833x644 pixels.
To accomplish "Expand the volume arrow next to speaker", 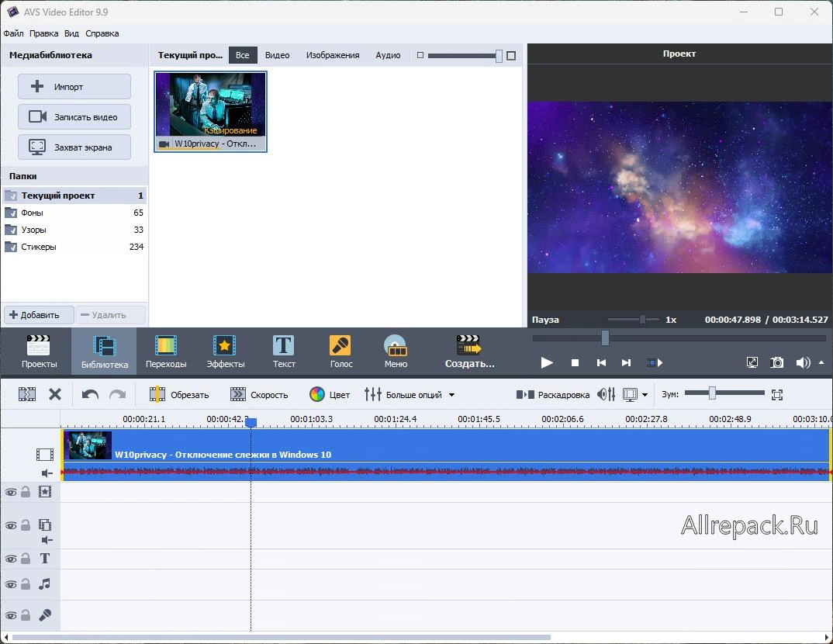I will [821, 362].
